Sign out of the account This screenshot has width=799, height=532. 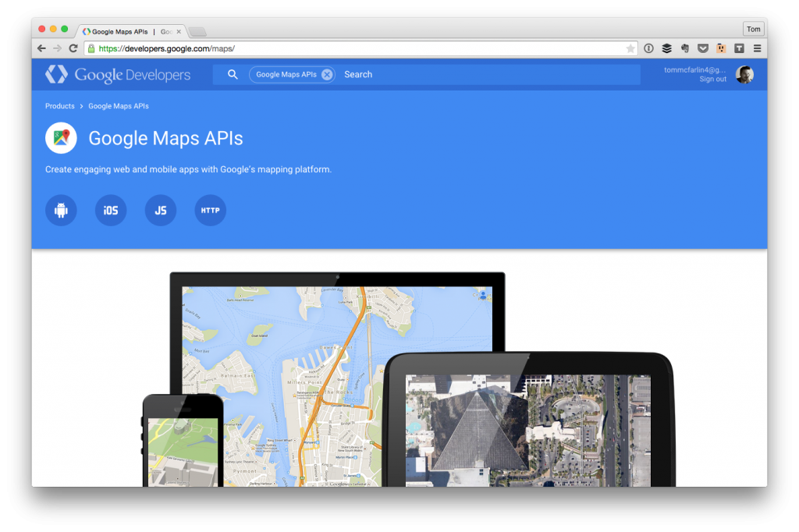[x=713, y=79]
